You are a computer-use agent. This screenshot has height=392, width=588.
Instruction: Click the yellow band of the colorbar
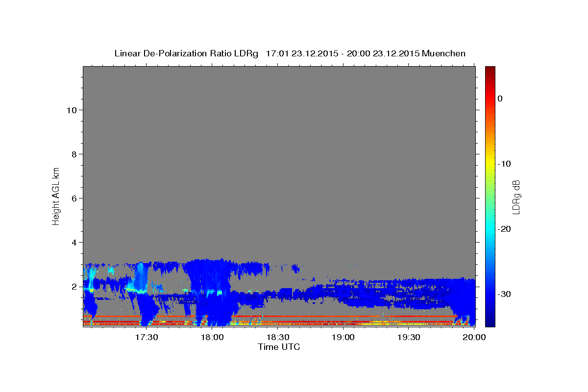click(490, 162)
